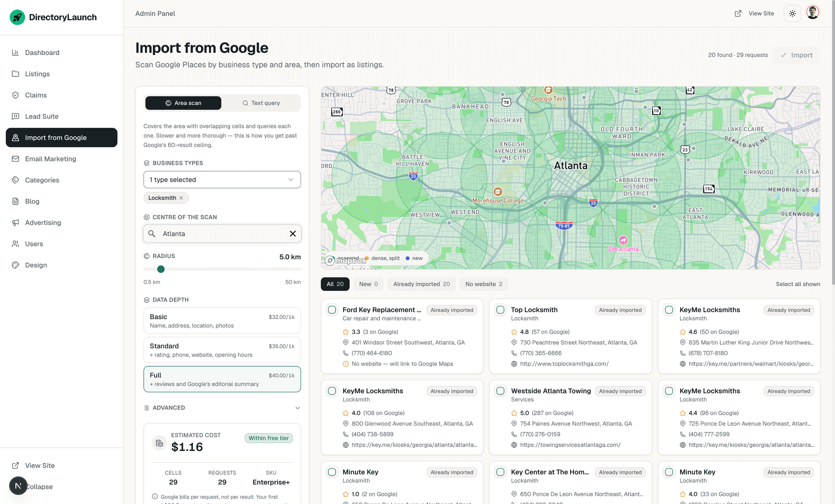
Task: Choose the Full data depth option
Action: pos(222,379)
